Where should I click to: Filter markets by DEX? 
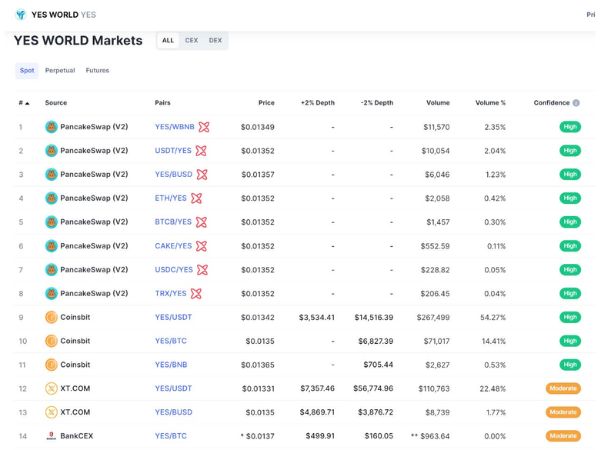tap(215, 41)
